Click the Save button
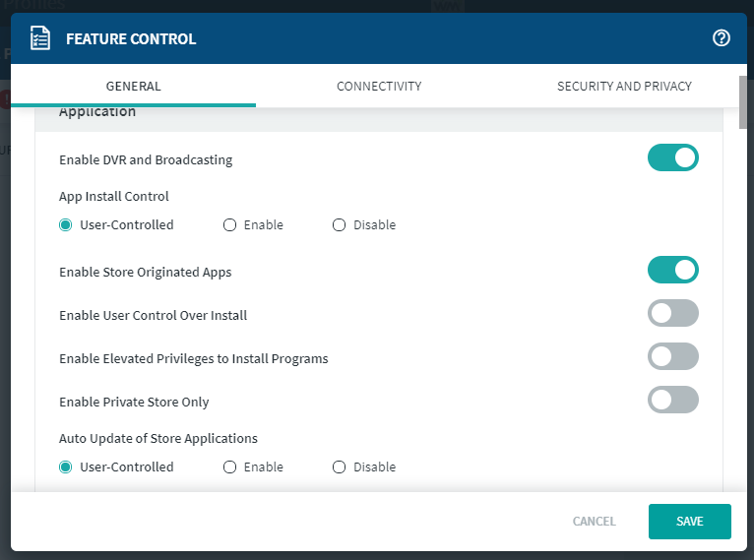This screenshot has width=754, height=560. [689, 522]
